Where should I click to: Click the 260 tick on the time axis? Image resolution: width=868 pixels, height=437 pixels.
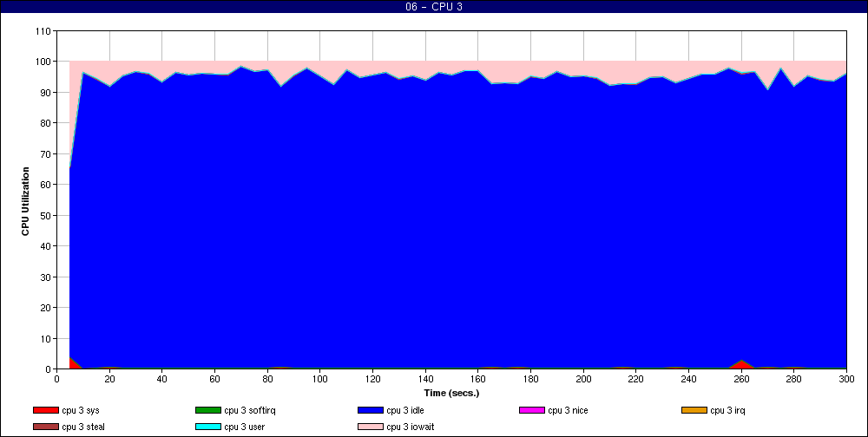coord(741,379)
